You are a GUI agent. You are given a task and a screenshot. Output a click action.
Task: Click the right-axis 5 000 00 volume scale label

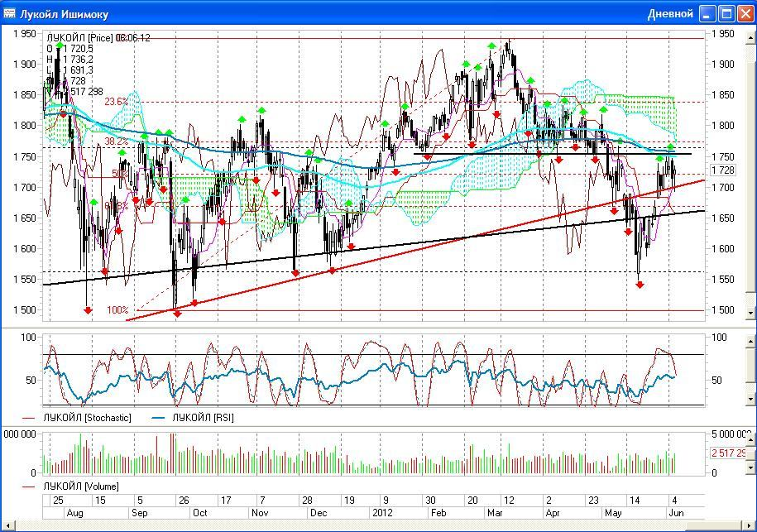(731, 434)
